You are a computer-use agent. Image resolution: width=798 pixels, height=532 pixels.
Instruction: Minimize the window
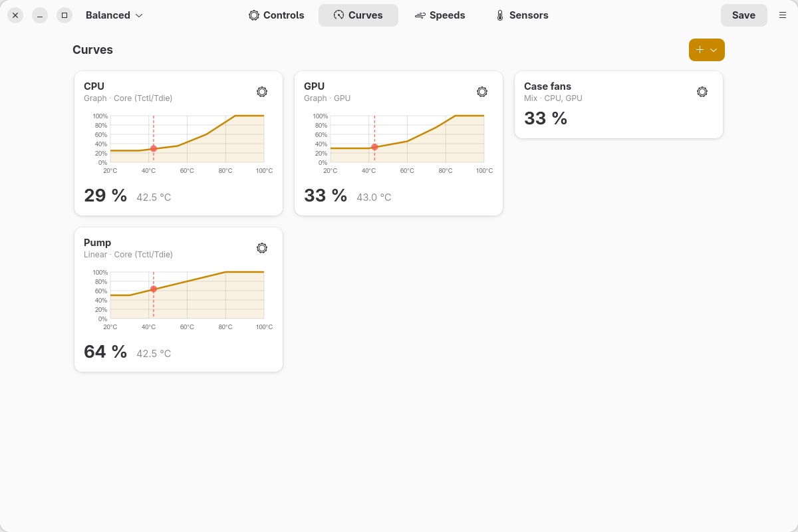point(40,15)
